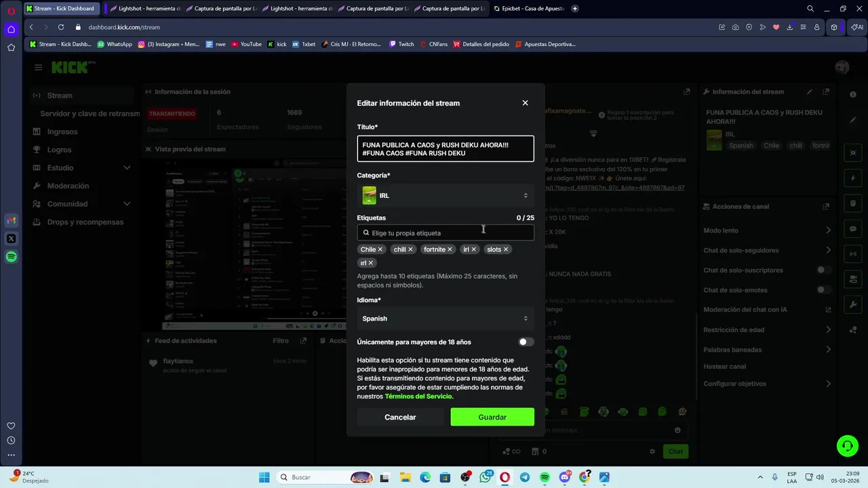Open File Explorer from the taskbar
Viewport: 868px width, 488px height.
point(405,477)
